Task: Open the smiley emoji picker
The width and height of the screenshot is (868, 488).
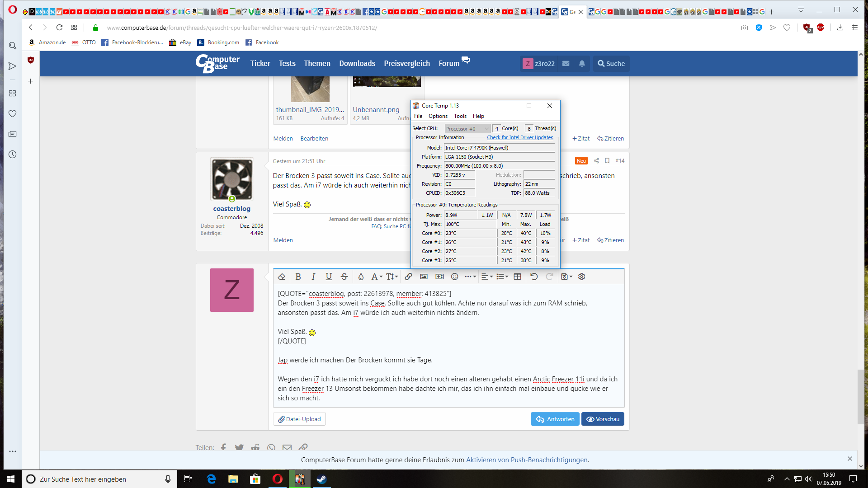Action: (454, 277)
